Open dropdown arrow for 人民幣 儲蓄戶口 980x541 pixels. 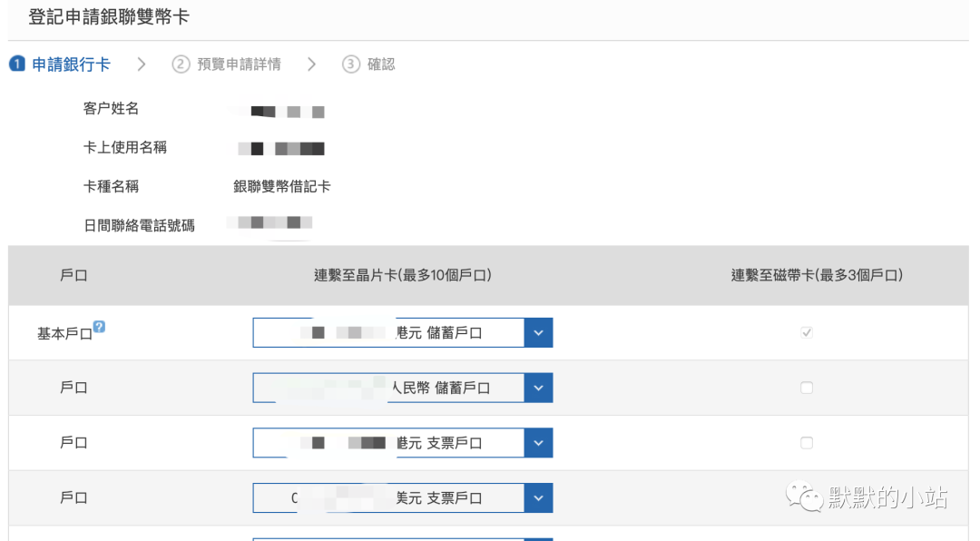click(538, 388)
